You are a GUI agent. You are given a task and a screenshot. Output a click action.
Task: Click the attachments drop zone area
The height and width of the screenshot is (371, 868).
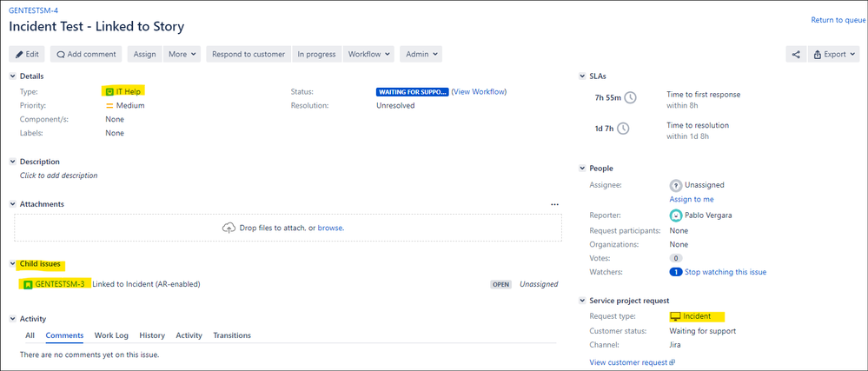pos(288,228)
